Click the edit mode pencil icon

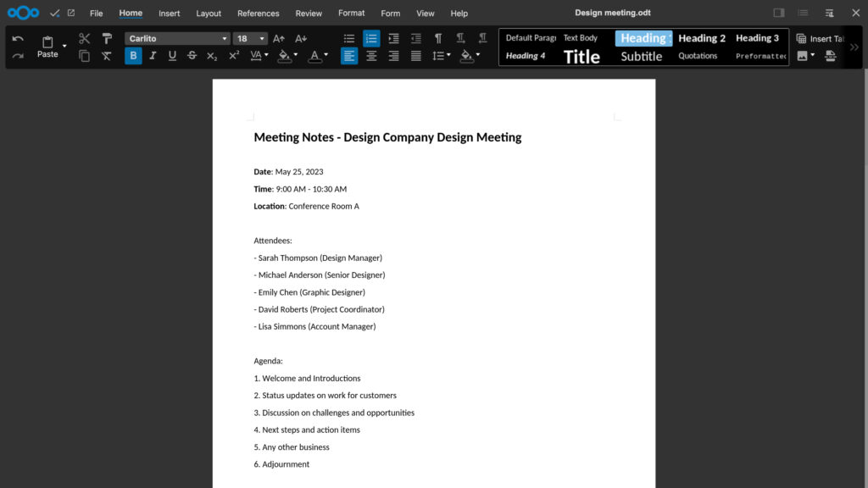pos(71,13)
